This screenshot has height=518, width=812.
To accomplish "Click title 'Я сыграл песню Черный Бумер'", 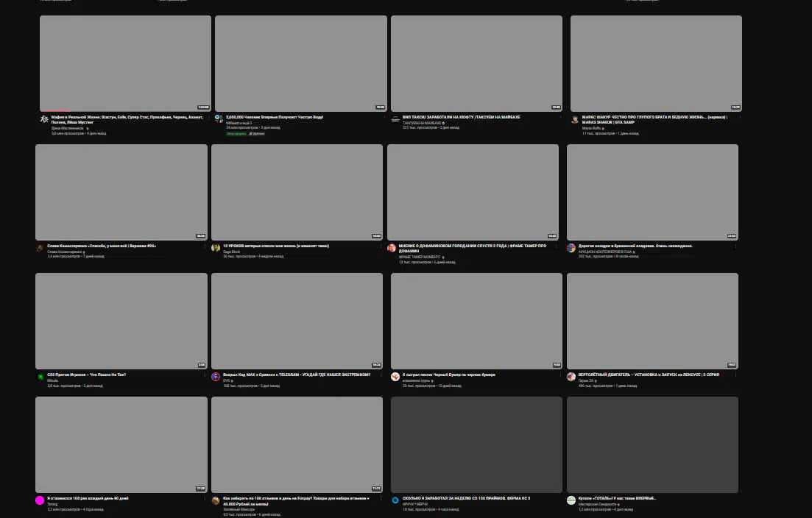I will tap(449, 375).
